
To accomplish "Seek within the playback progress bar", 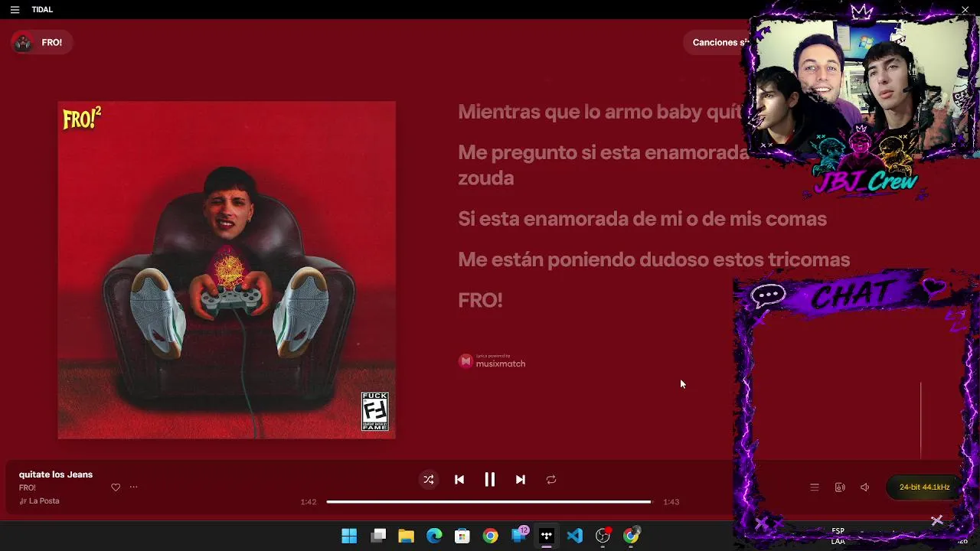I will 488,502.
